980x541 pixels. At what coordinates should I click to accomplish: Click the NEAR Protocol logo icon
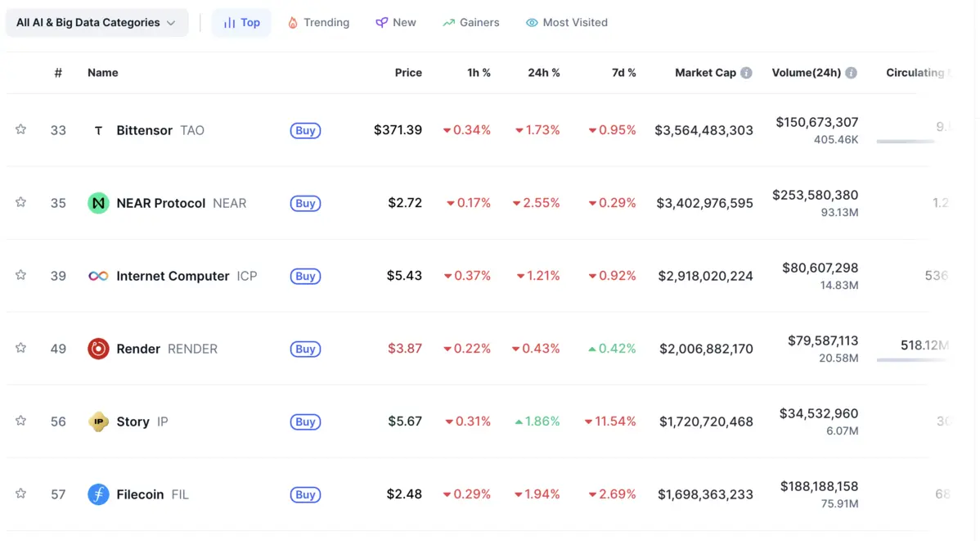pyautogui.click(x=98, y=203)
